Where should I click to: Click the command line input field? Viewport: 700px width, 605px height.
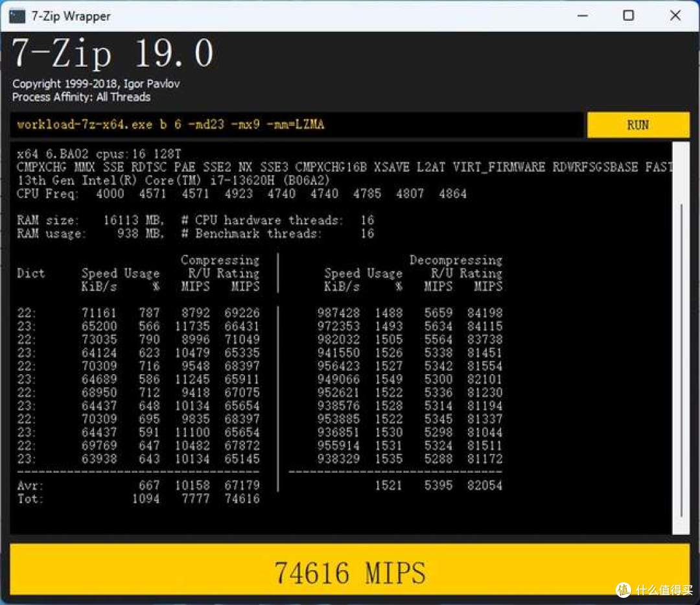[297, 125]
